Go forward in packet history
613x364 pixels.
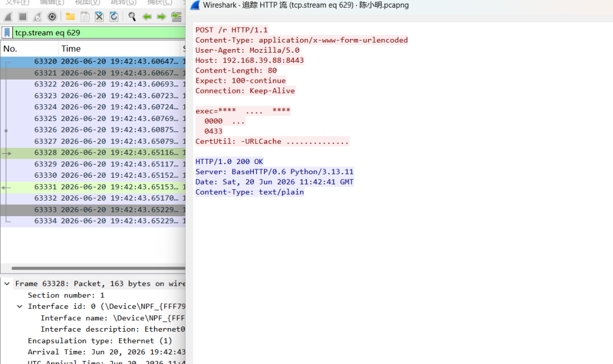(x=162, y=16)
